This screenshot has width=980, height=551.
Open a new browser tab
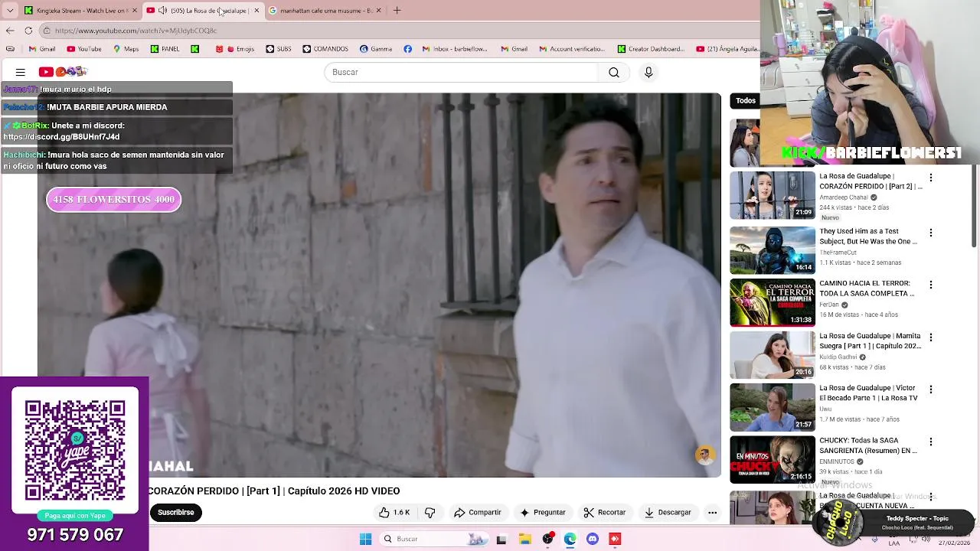397,11
